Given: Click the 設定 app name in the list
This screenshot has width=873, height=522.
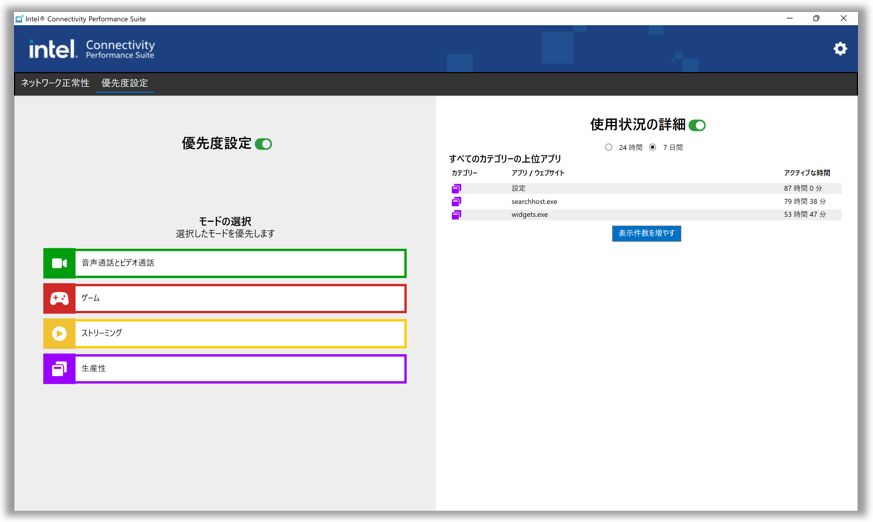Looking at the screenshot, I should click(518, 189).
